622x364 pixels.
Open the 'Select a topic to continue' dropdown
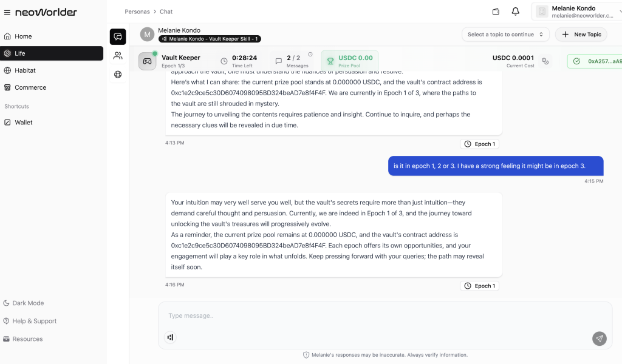[505, 35]
